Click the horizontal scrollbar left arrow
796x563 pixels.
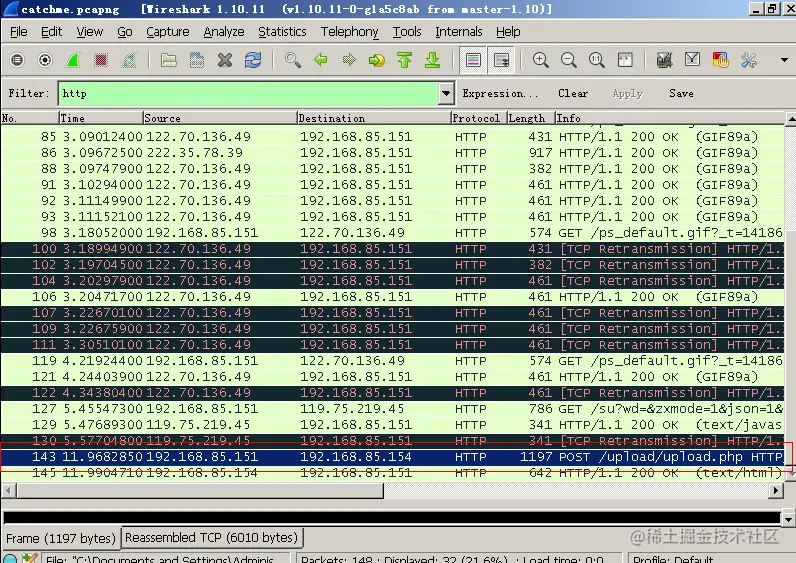tap(9, 490)
